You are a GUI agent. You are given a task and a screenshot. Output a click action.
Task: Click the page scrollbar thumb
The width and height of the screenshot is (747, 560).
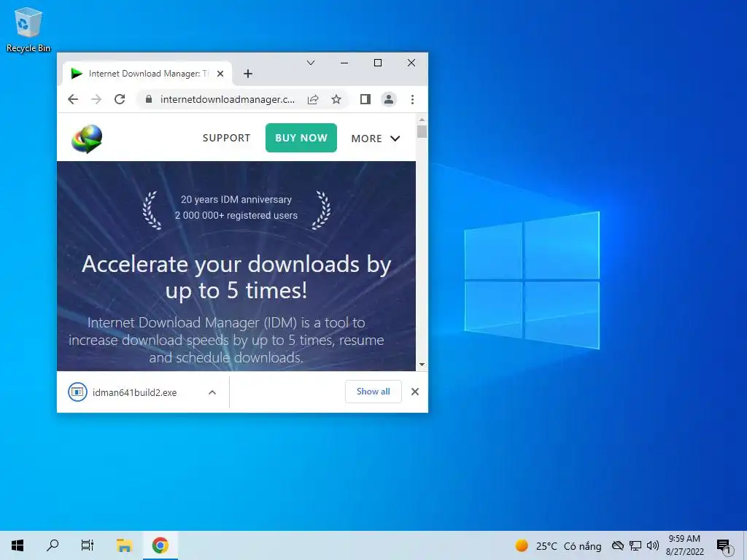click(422, 131)
